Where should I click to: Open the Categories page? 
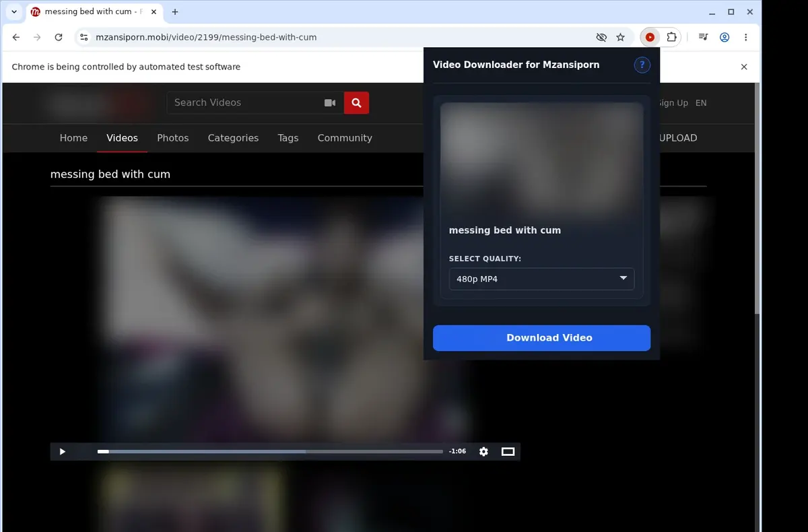(233, 138)
